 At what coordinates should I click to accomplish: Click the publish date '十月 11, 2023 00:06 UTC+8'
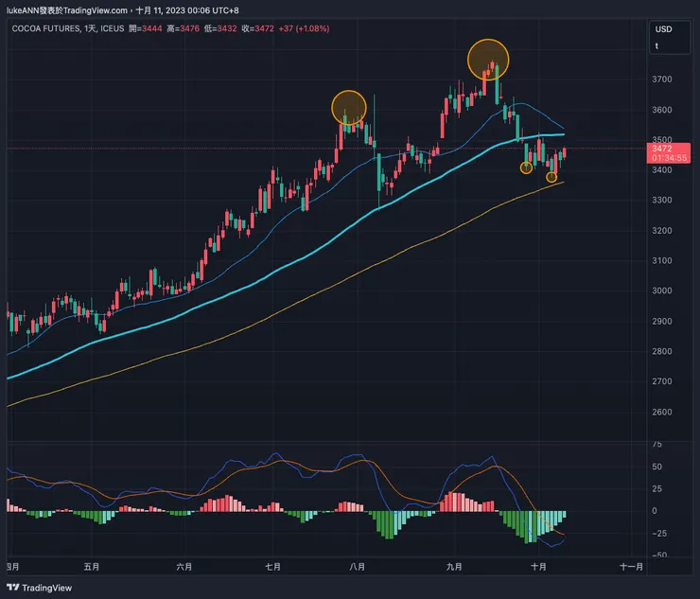[x=187, y=10]
